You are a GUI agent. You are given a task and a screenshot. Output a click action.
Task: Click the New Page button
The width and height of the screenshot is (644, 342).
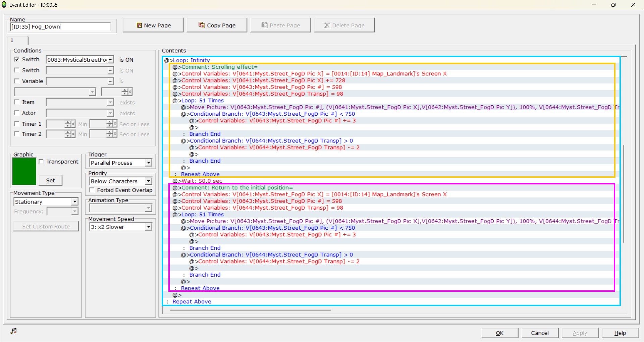click(x=153, y=25)
